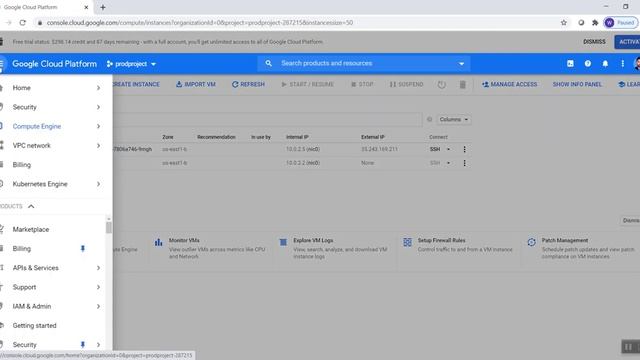Click SSH for the first instance
Viewport: 640px width, 360px height.
click(x=435, y=149)
